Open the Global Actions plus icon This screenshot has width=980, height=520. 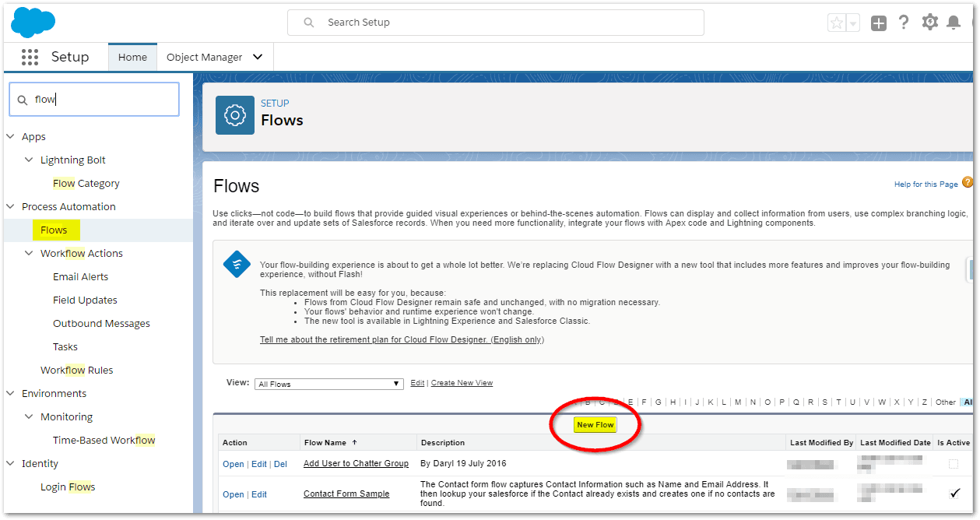coord(879,23)
